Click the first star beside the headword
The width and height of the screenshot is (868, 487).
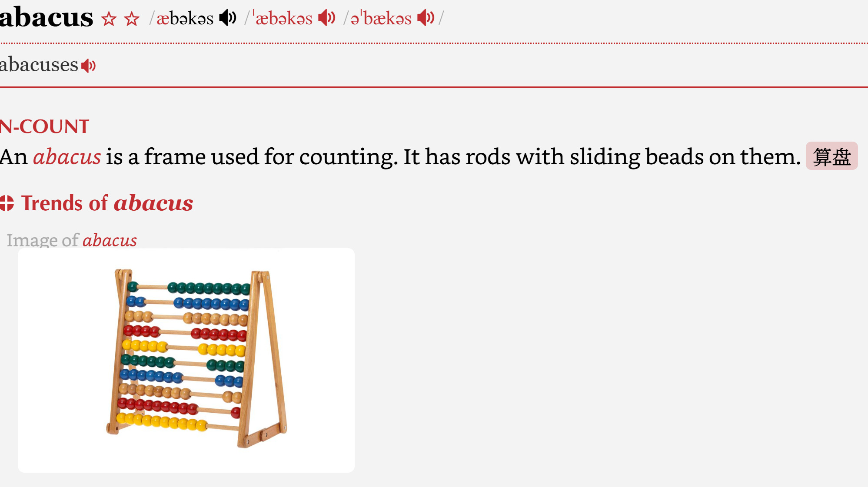click(x=109, y=19)
